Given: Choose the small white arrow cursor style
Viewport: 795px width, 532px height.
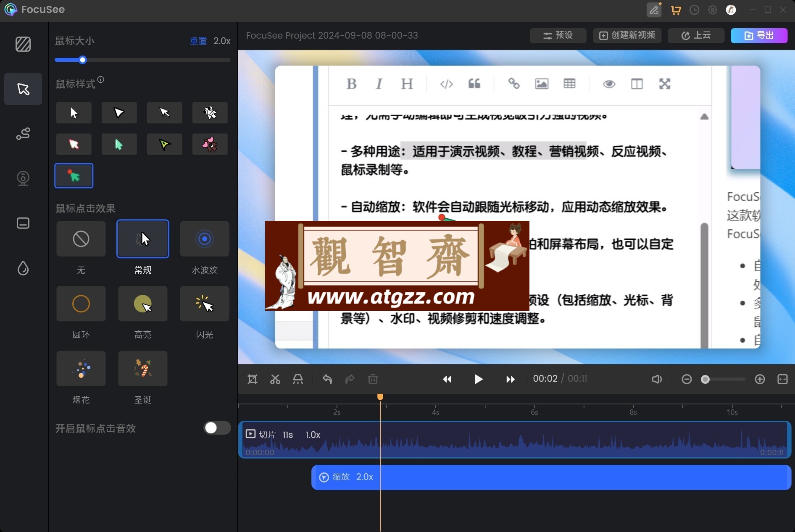Looking at the screenshot, I should (x=165, y=113).
